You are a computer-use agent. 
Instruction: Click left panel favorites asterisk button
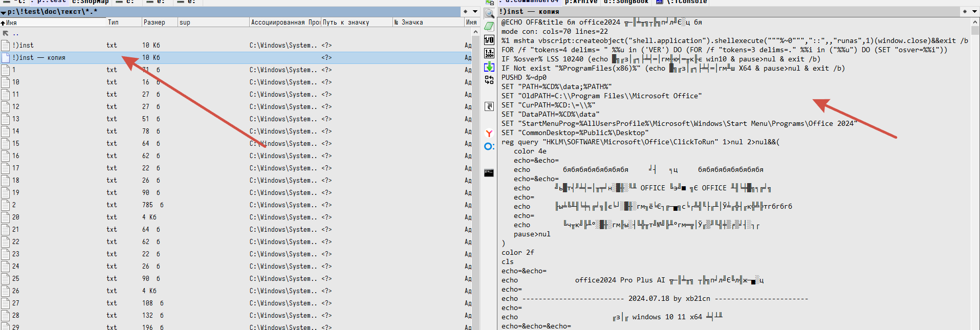coord(465,11)
